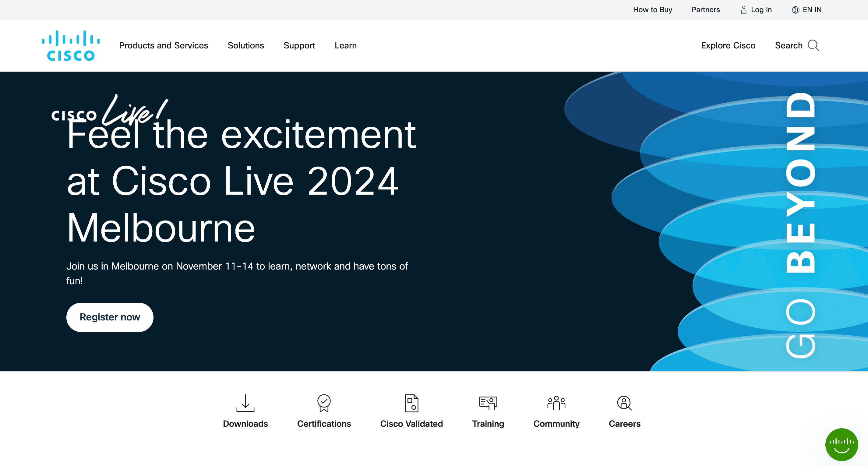The width and height of the screenshot is (868, 466).
Task: Click the Cisco logo in header
Action: pos(71,46)
